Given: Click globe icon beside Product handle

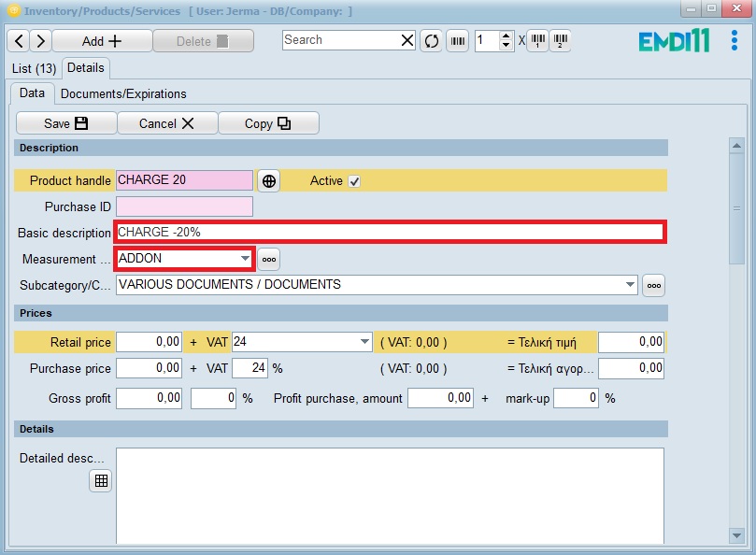Looking at the screenshot, I should pyautogui.click(x=269, y=181).
